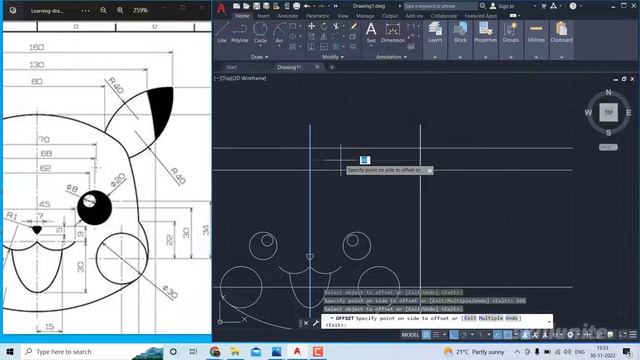Click MODEL button in status bar
This screenshot has height=360, width=640.
pyautogui.click(x=410, y=335)
